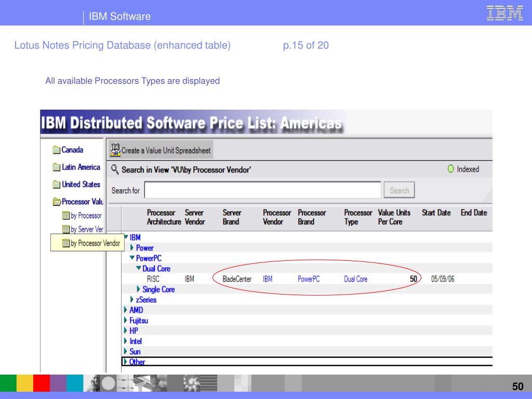Click the view icon beside 'by Processor Vendor'
532x399 pixels.
66,243
